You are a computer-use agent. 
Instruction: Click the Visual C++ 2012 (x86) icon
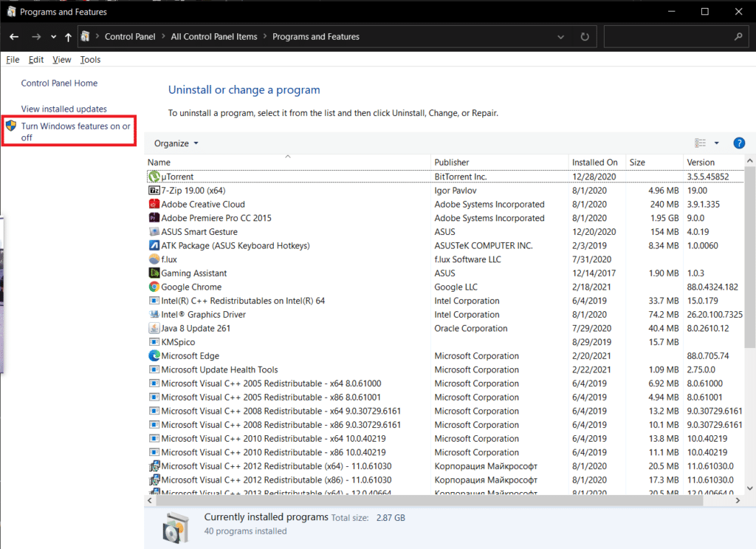154,480
